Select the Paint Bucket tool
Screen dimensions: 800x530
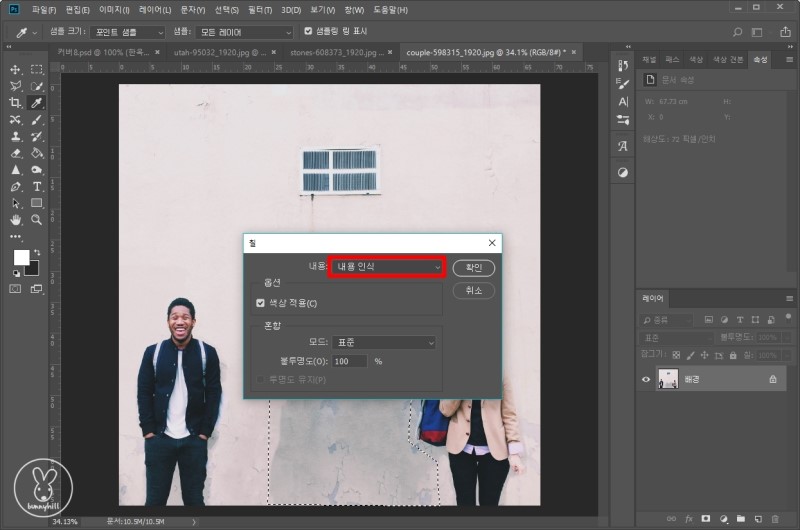click(37, 153)
